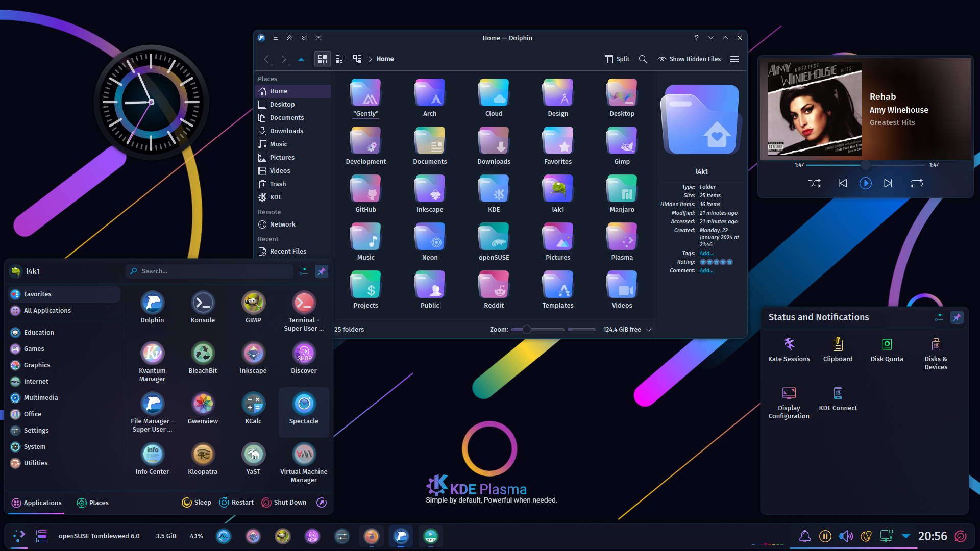Launch Virtual Machine Manager

pyautogui.click(x=304, y=462)
